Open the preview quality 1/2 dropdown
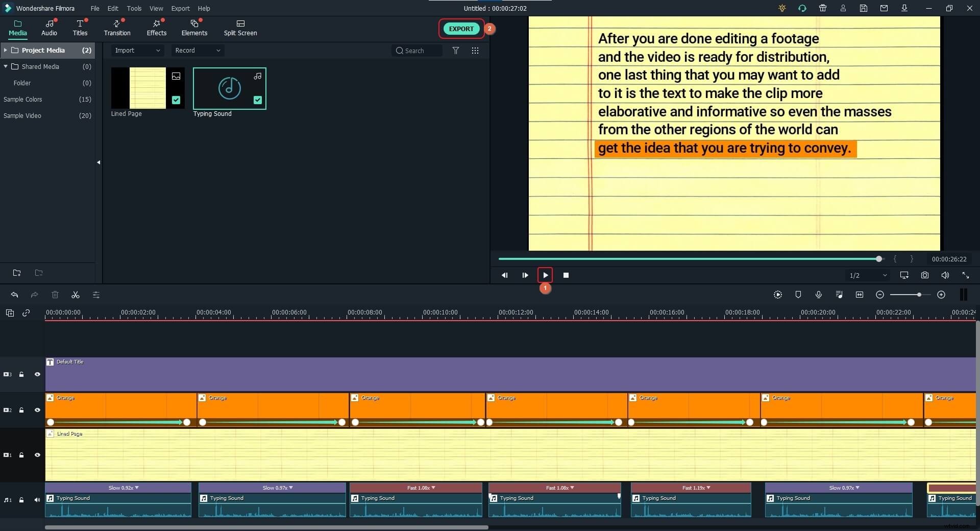The image size is (980, 531). (x=867, y=275)
